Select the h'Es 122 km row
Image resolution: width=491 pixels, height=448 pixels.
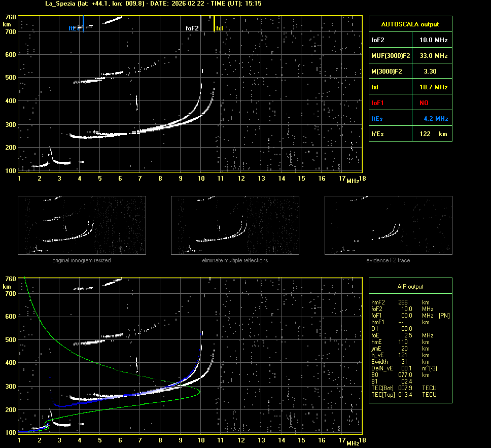[x=410, y=134]
